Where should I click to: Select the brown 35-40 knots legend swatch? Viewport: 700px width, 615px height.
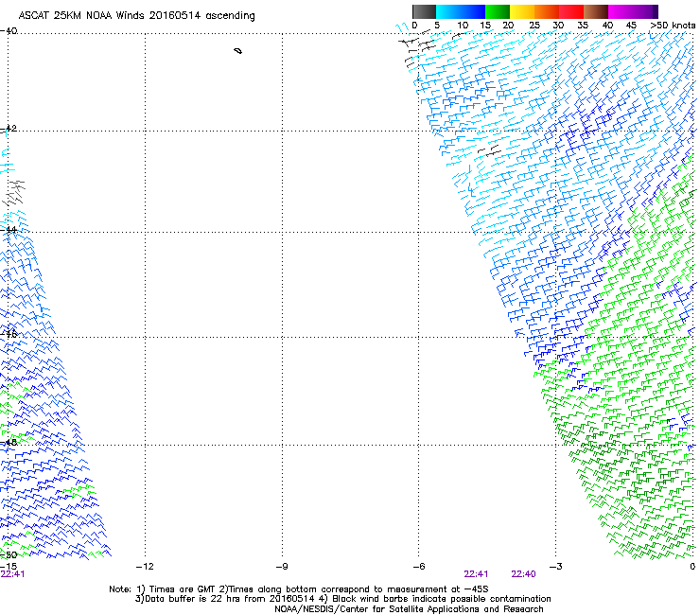[x=596, y=11]
